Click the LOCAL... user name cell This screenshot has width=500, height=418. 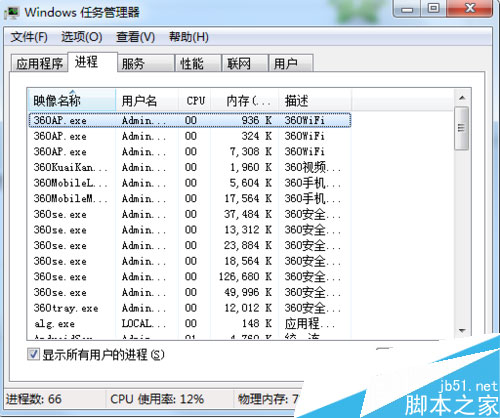[x=144, y=323]
